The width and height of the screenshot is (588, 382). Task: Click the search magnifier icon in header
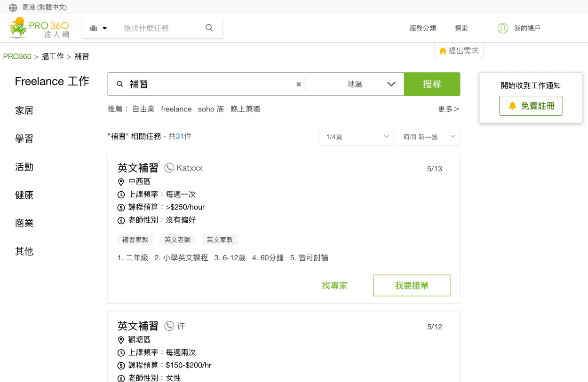(x=209, y=28)
